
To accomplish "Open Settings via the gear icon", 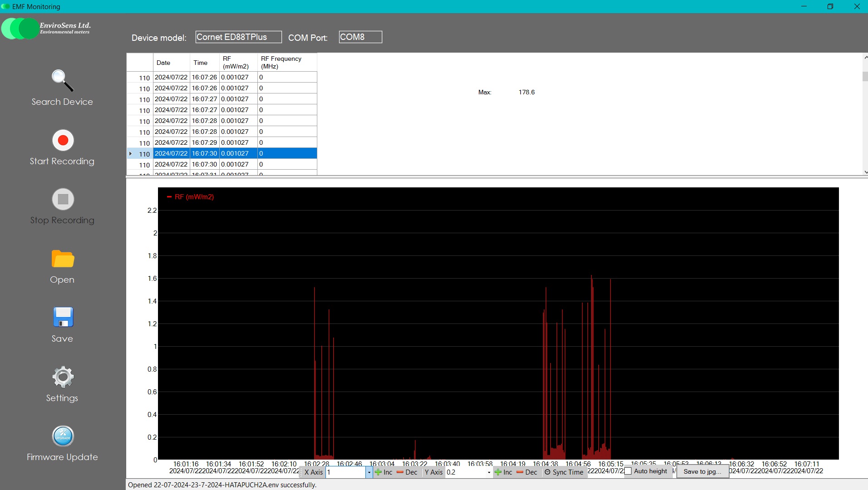I will click(63, 377).
